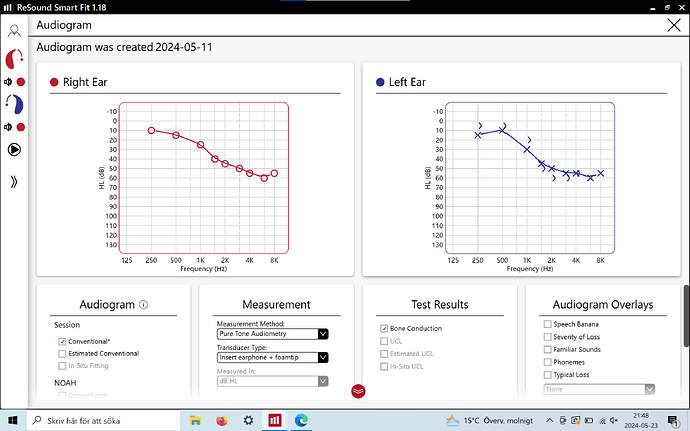690x431 pixels.
Task: Toggle the Estimated UCL checkbox
Action: [384, 354]
